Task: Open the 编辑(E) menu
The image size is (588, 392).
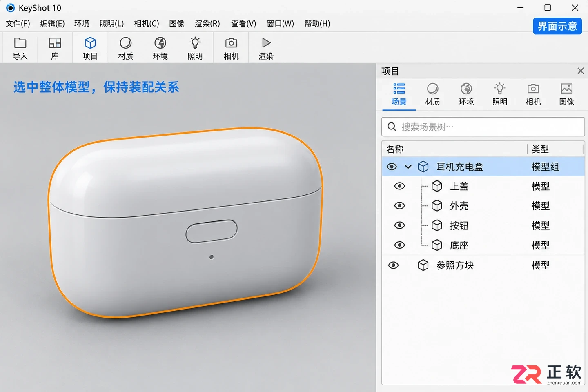Action: [52, 23]
